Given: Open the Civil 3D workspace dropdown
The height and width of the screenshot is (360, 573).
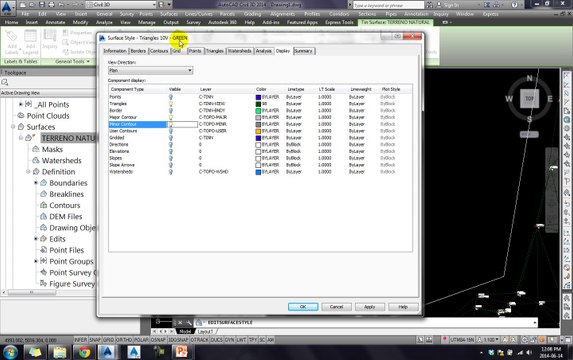Looking at the screenshot, I should tap(121, 5).
